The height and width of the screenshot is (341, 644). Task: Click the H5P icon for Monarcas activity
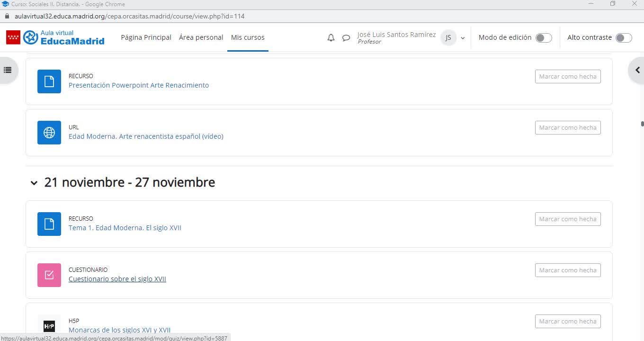[x=49, y=326]
